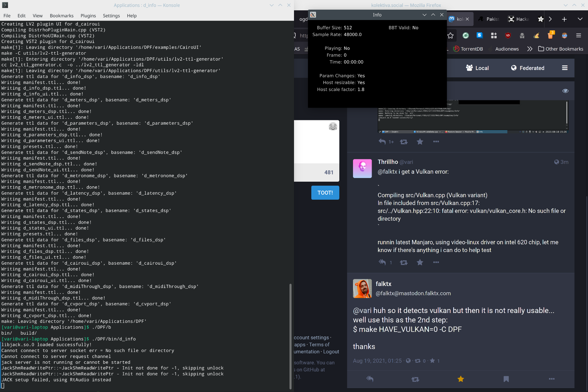Open the Konsole Settings menu
Image resolution: width=588 pixels, height=392 pixels.
pos(111,16)
